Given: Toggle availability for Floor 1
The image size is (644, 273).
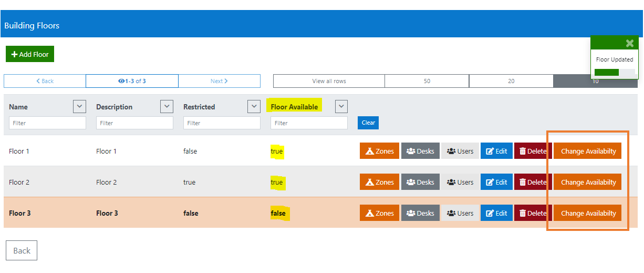Looking at the screenshot, I should coord(588,151).
